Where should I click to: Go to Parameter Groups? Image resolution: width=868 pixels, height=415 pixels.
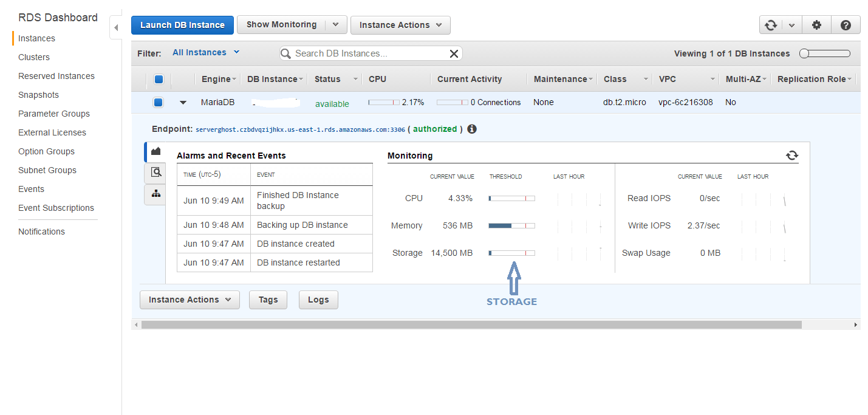(54, 114)
